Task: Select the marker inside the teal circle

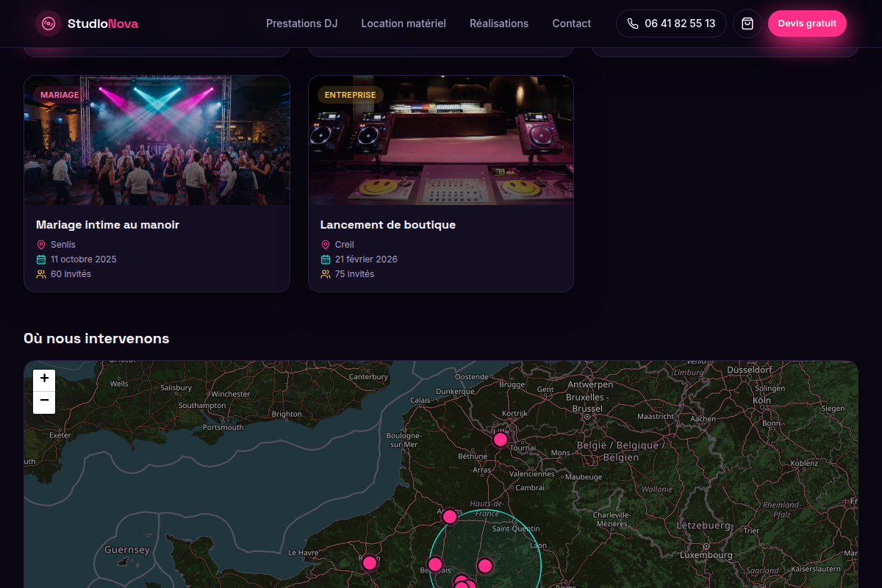Action: pyautogui.click(x=485, y=566)
